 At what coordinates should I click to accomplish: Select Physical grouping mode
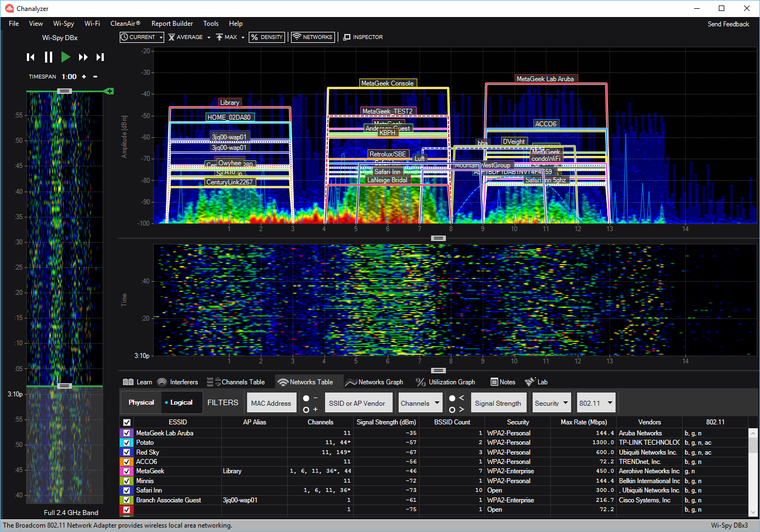point(141,402)
